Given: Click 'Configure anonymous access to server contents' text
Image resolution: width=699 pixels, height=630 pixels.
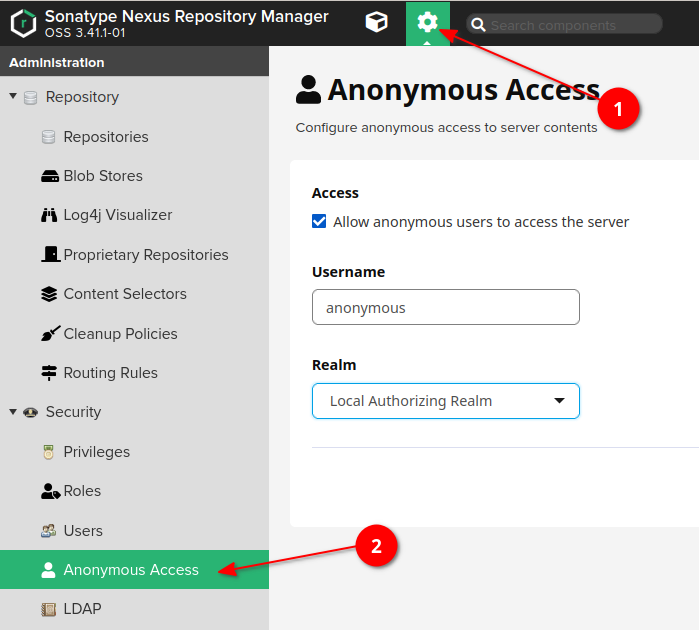Looking at the screenshot, I should click(446, 128).
